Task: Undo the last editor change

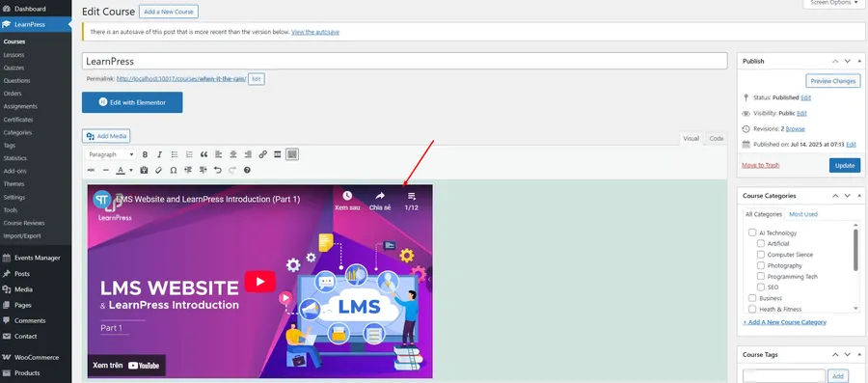Action: coord(218,170)
